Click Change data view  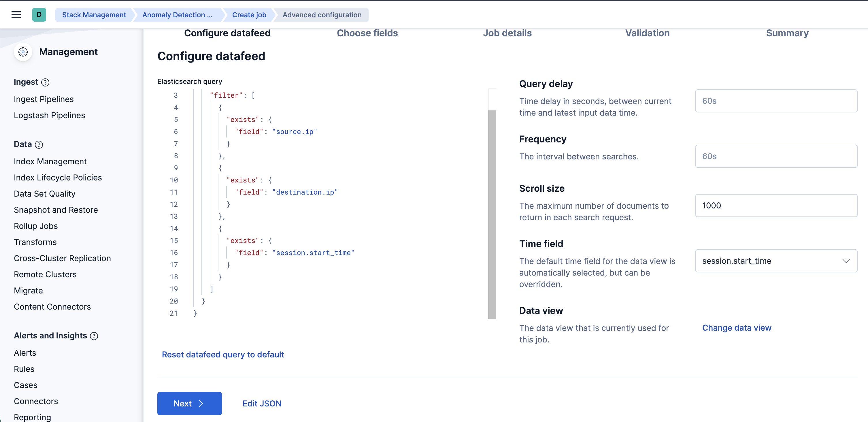pos(737,327)
